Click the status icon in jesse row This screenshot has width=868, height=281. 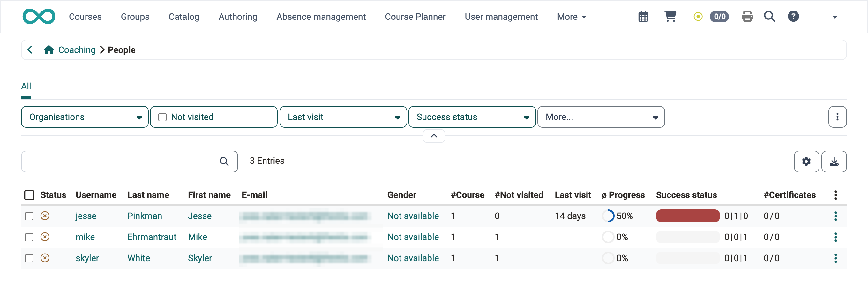click(x=45, y=216)
